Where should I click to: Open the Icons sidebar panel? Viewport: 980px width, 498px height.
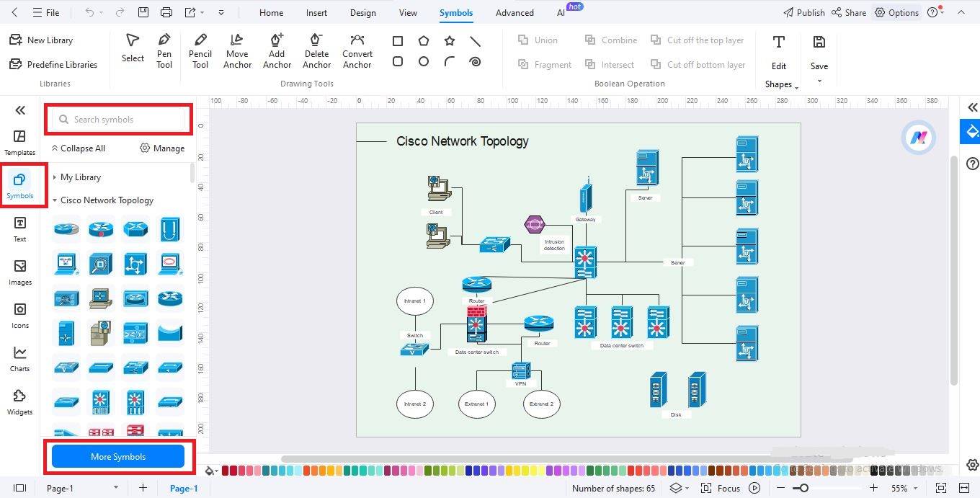coord(19,316)
